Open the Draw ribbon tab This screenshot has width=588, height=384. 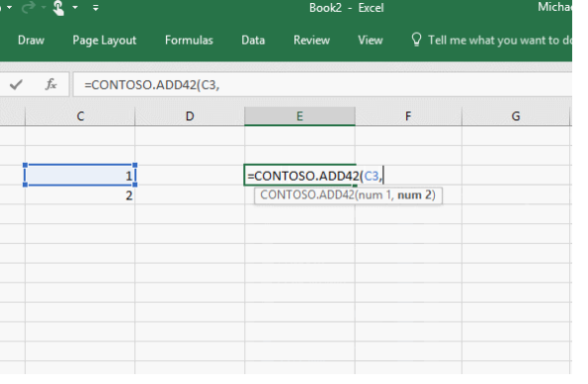[x=31, y=40]
